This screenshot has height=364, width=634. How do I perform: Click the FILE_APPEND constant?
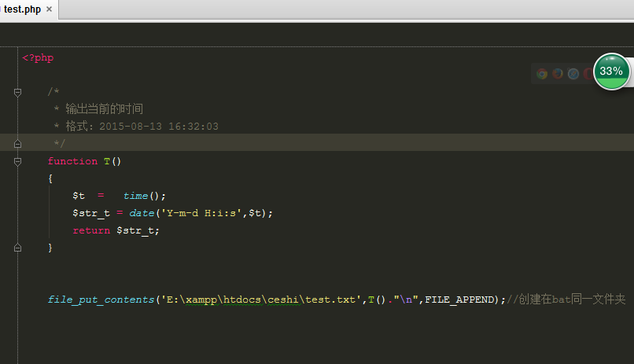tap(459, 300)
